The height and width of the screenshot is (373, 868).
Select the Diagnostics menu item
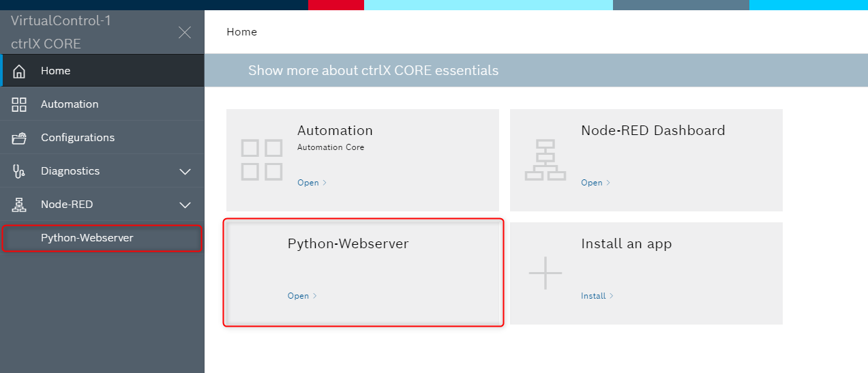(102, 171)
